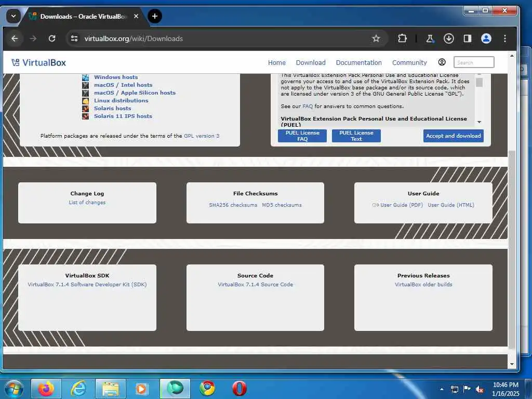This screenshot has width=532, height=399.
Task: Open Solaris 11 IPS hosts link
Action: [123, 116]
